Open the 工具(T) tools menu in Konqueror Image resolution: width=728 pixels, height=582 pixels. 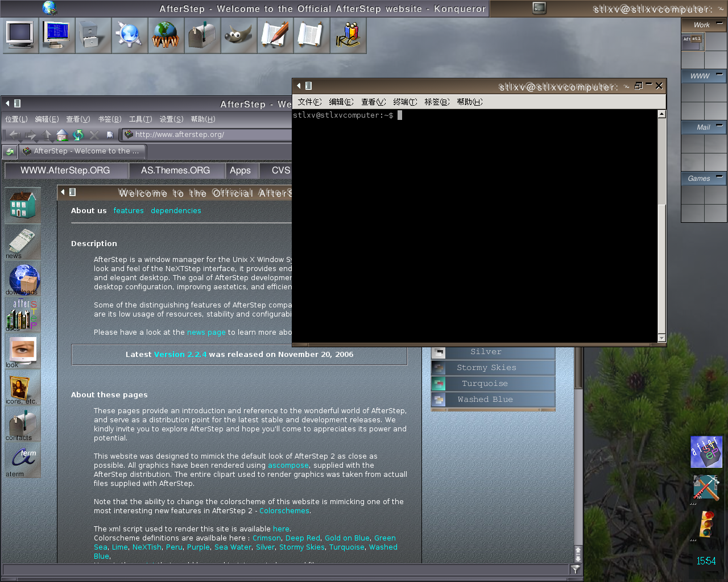click(x=140, y=119)
